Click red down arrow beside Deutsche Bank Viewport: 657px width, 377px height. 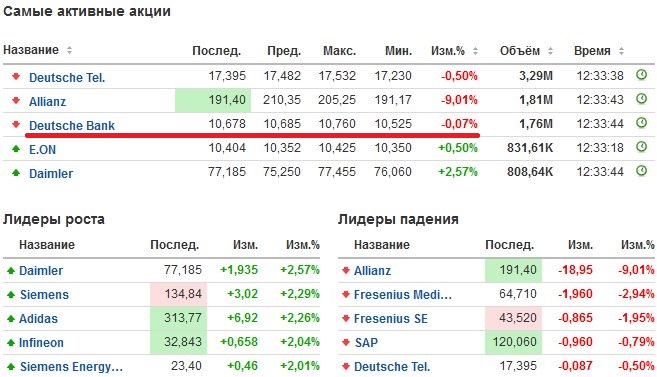[x=16, y=124]
